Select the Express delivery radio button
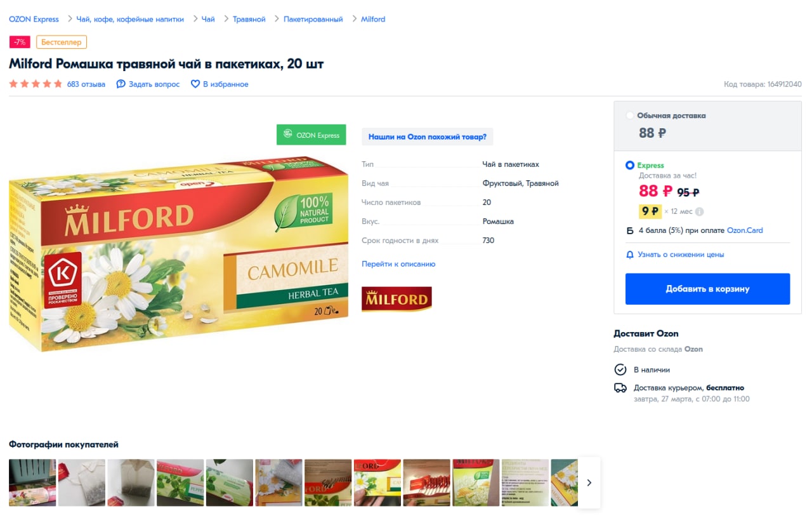 click(629, 165)
